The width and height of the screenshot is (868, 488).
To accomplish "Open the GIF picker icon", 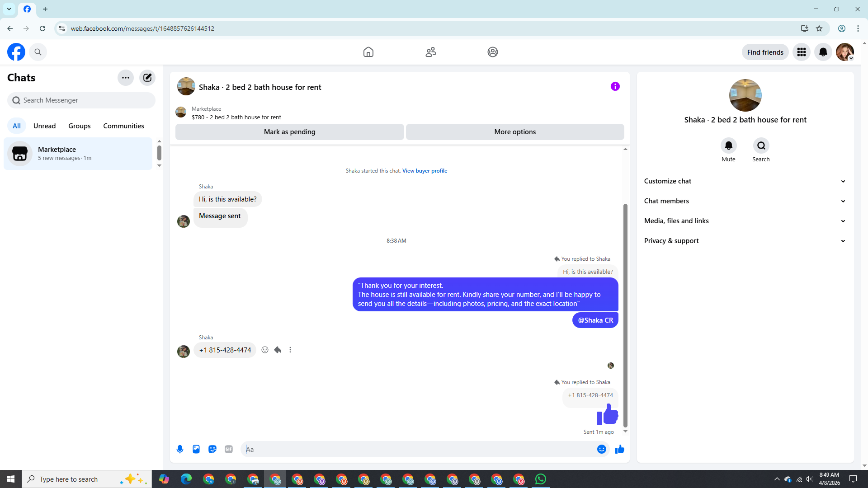I will [x=229, y=449].
